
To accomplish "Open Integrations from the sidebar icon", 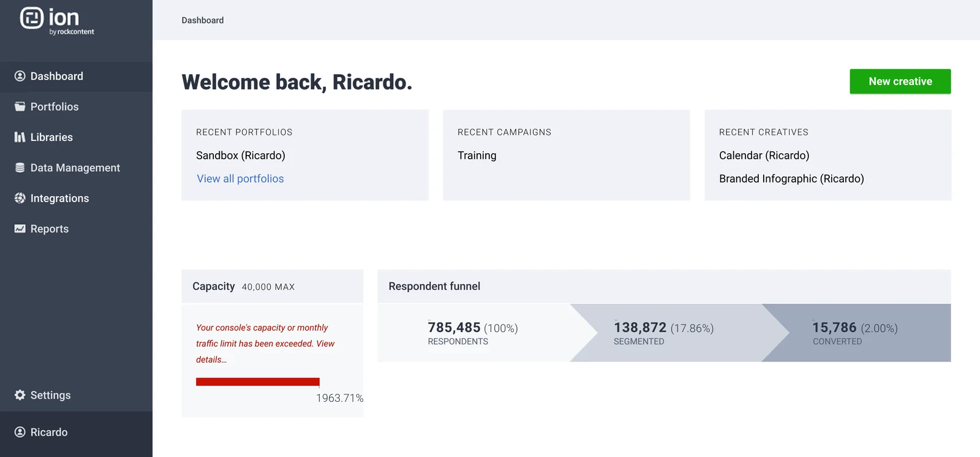I will click(20, 198).
